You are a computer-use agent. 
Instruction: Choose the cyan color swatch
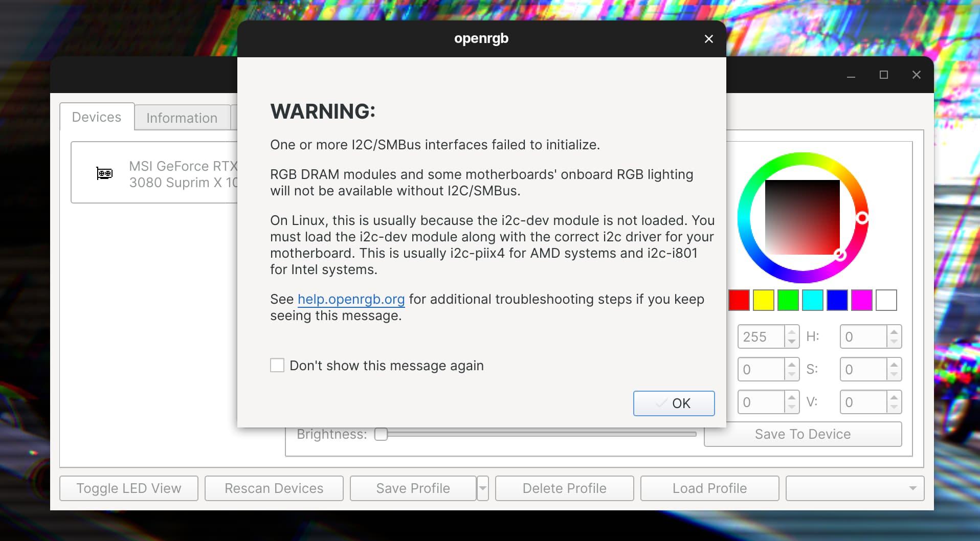(812, 300)
